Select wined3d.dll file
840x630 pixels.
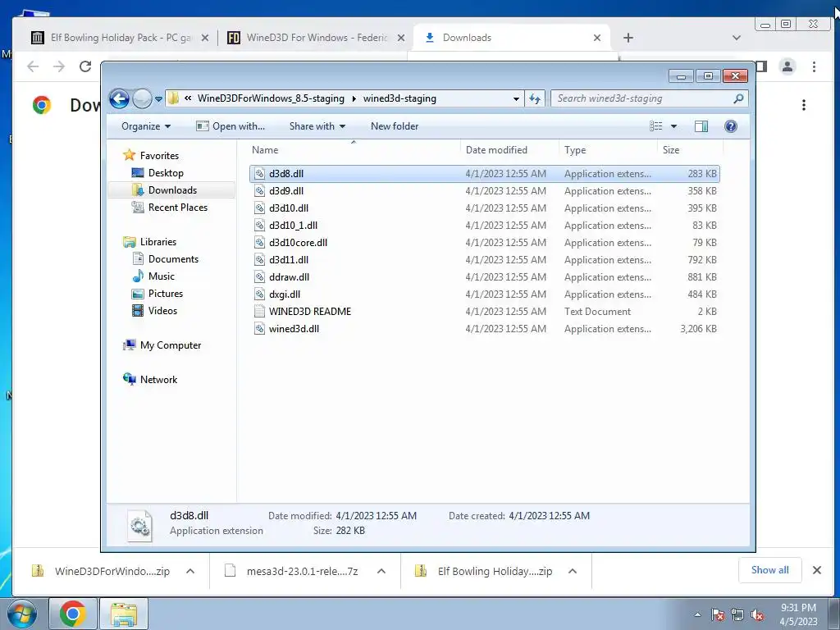pos(485,328)
